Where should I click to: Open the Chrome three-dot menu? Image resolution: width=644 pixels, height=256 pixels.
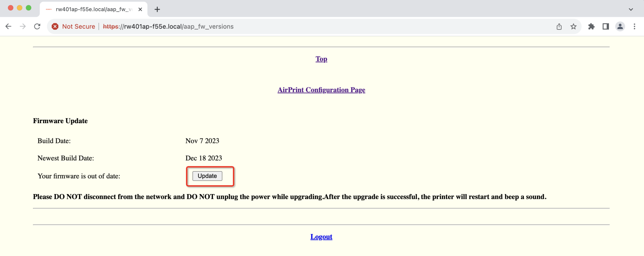(x=634, y=26)
